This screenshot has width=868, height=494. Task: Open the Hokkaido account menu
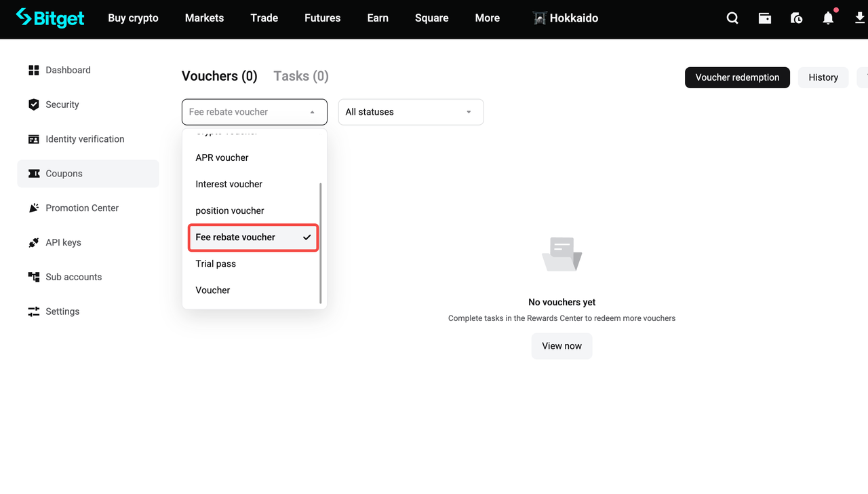(565, 18)
